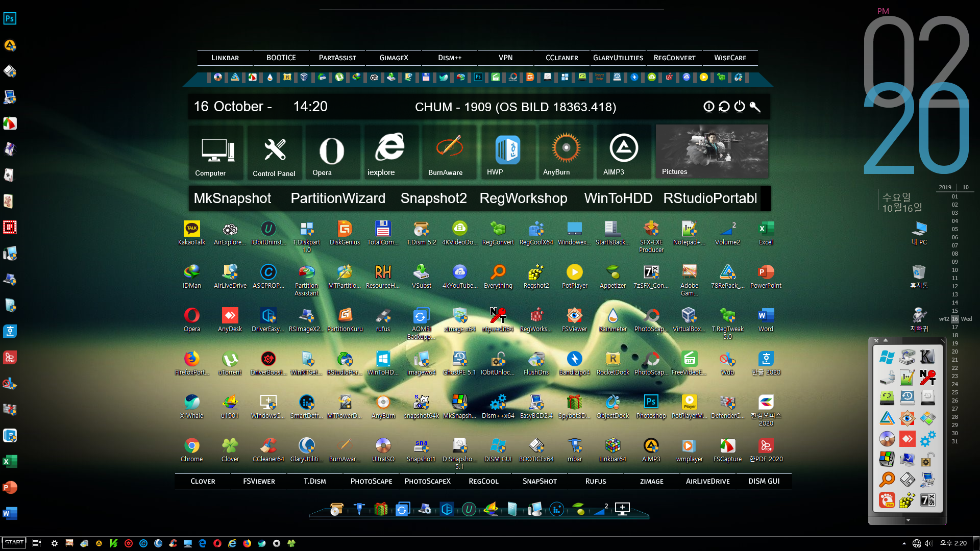Screen dimensions: 980x551
Task: Launch Excel desktop shortcut
Action: point(766,233)
